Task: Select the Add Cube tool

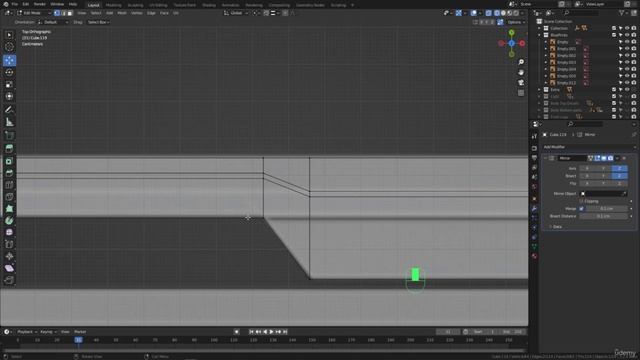Action: tap(9, 135)
